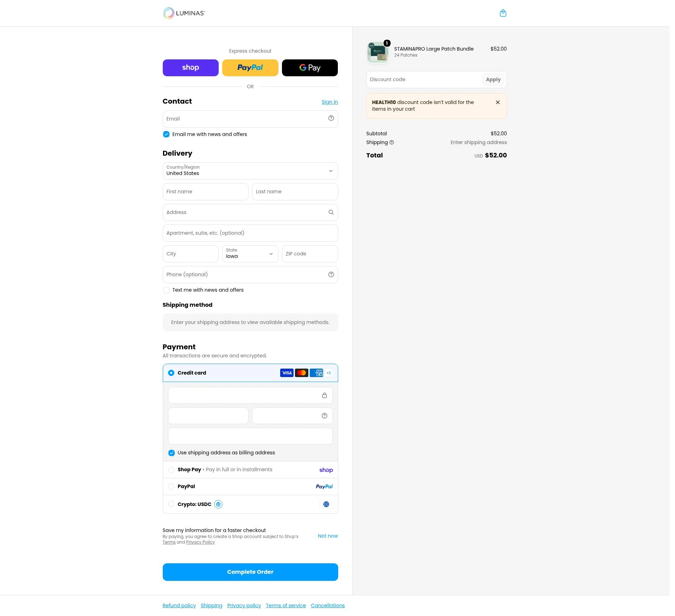Click the Discount code input field
Image resolution: width=675 pixels, height=616 pixels.
[x=424, y=79]
